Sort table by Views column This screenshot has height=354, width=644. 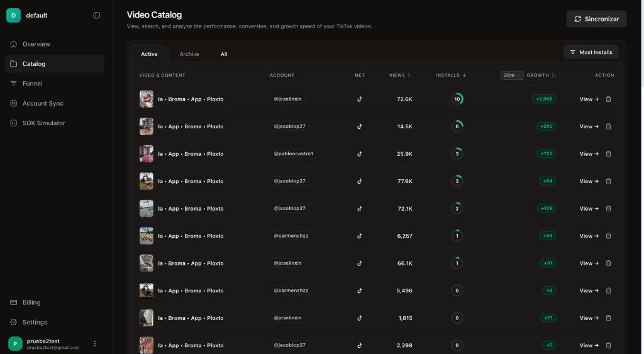click(401, 75)
